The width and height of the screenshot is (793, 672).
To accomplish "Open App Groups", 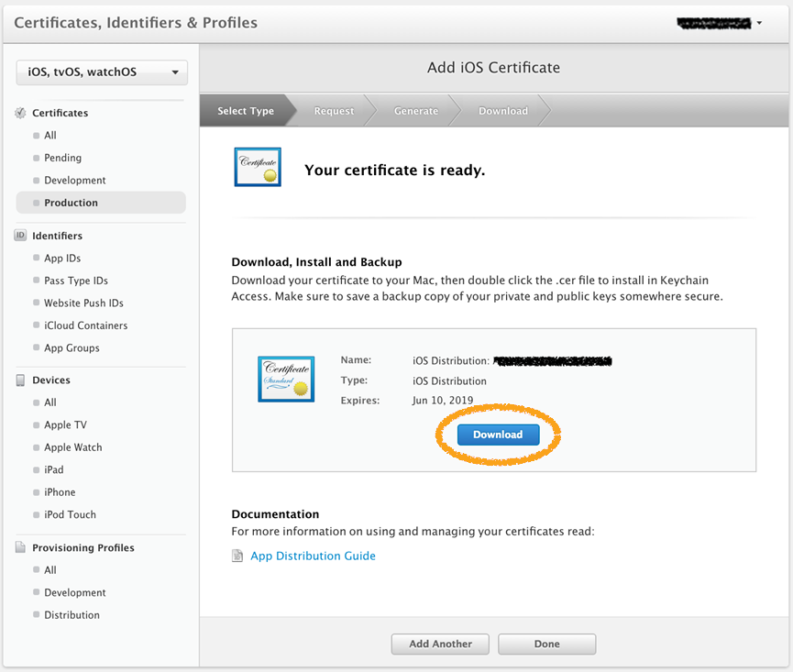I will 72,347.
